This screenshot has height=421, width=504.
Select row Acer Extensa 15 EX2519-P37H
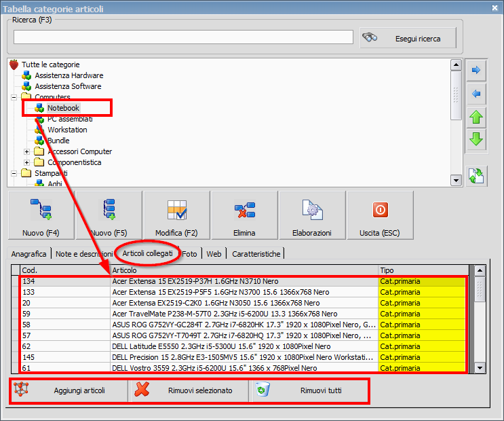pyautogui.click(x=243, y=281)
